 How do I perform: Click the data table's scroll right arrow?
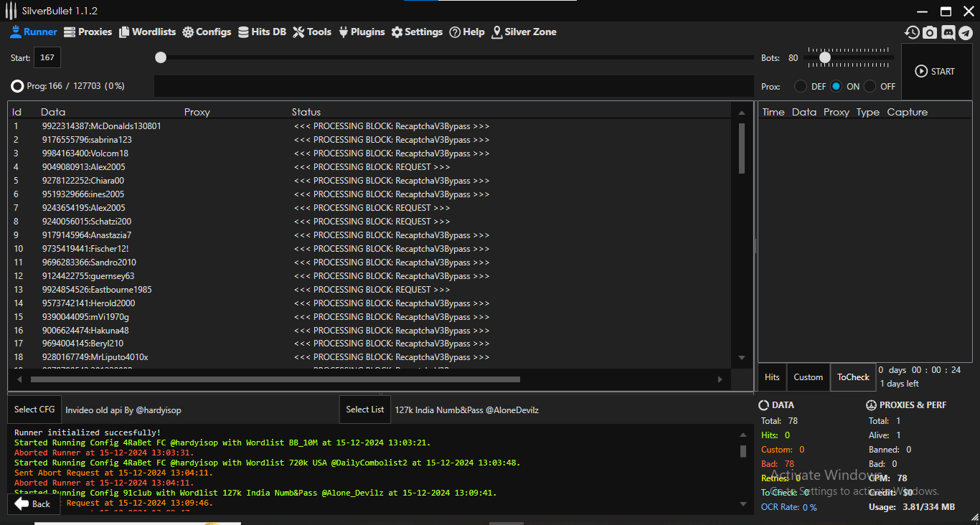click(720, 379)
